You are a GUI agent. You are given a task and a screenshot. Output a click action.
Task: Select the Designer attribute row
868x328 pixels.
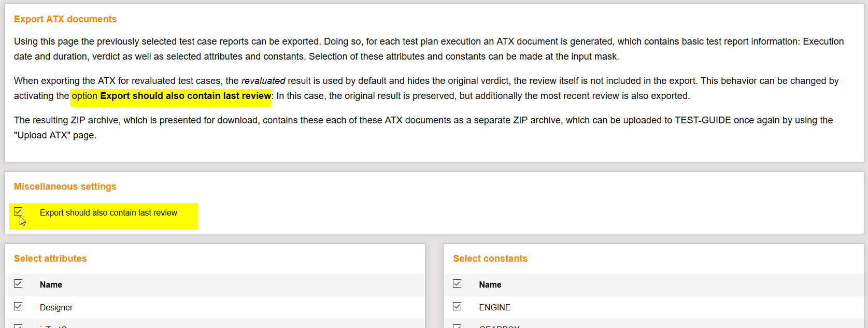pos(56,307)
